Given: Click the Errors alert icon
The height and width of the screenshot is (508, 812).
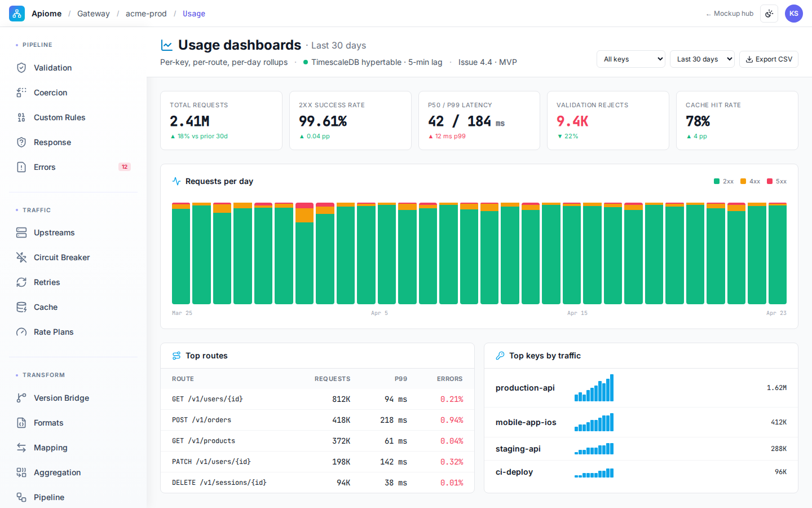Looking at the screenshot, I should [x=21, y=167].
